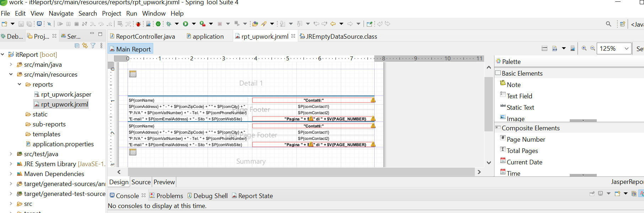Open the New file dropdown arrow
Image resolution: width=644 pixels, height=213 pixels.
tap(12, 24)
